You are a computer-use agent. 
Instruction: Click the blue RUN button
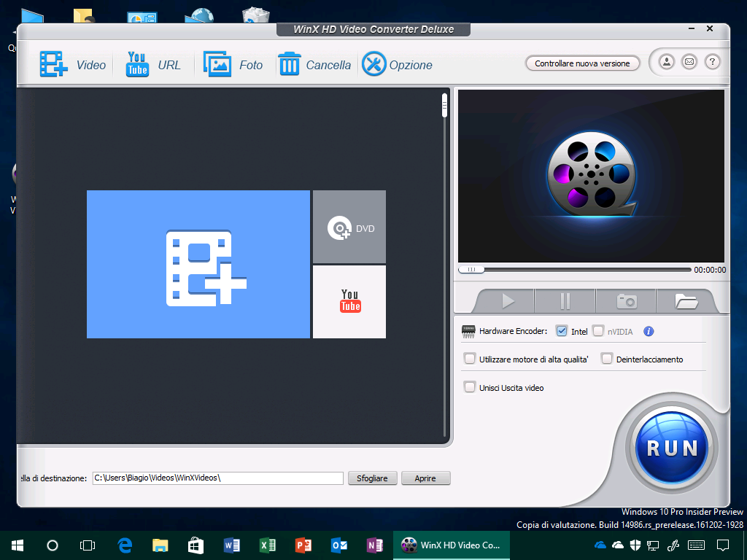coord(672,448)
